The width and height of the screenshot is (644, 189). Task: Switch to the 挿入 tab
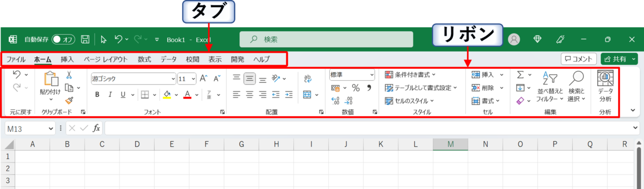(67, 59)
